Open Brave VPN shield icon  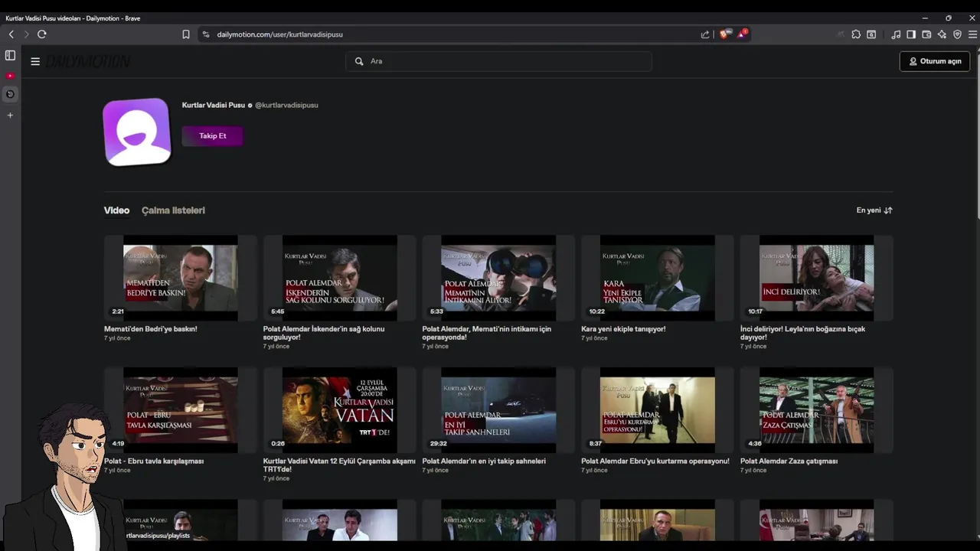pos(957,34)
